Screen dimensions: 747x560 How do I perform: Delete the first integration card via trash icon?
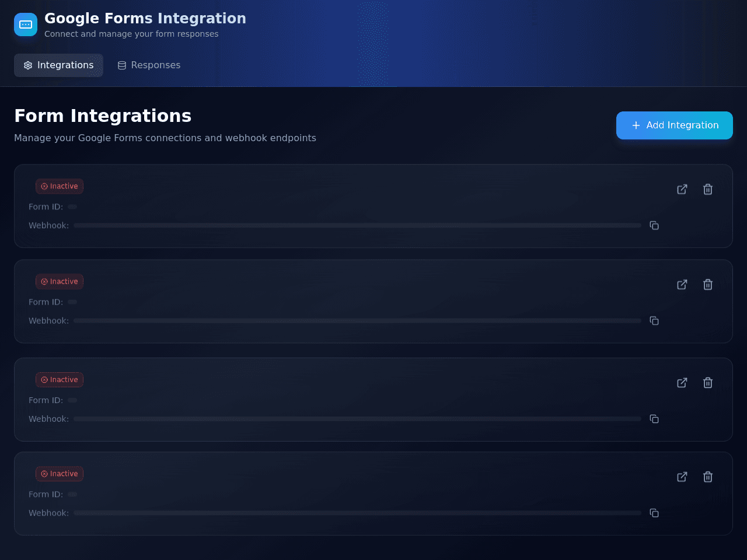tap(708, 189)
